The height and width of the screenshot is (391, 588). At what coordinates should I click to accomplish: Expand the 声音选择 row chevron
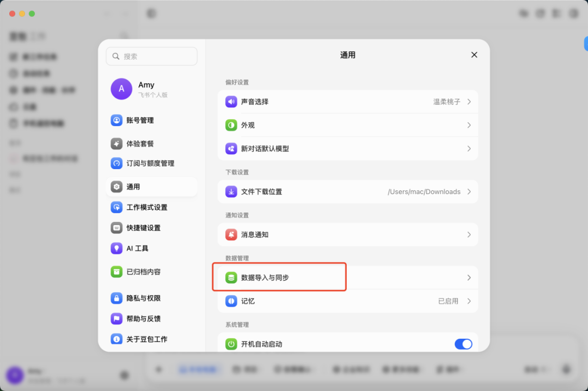[469, 102]
